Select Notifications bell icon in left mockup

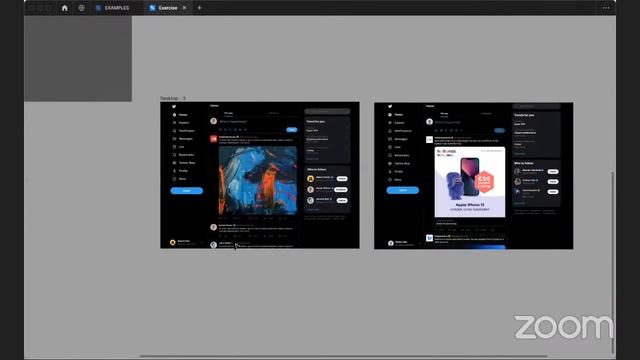click(174, 131)
